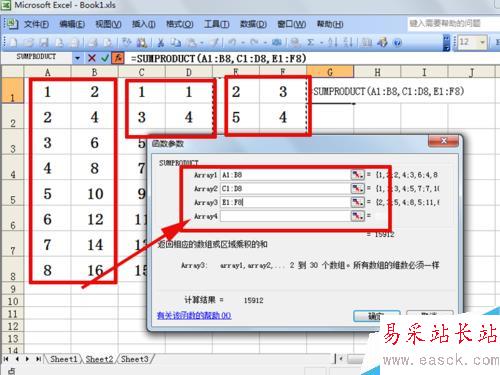Click 确定 button in function dialog
Image resolution: width=500 pixels, height=375 pixels.
click(x=377, y=316)
